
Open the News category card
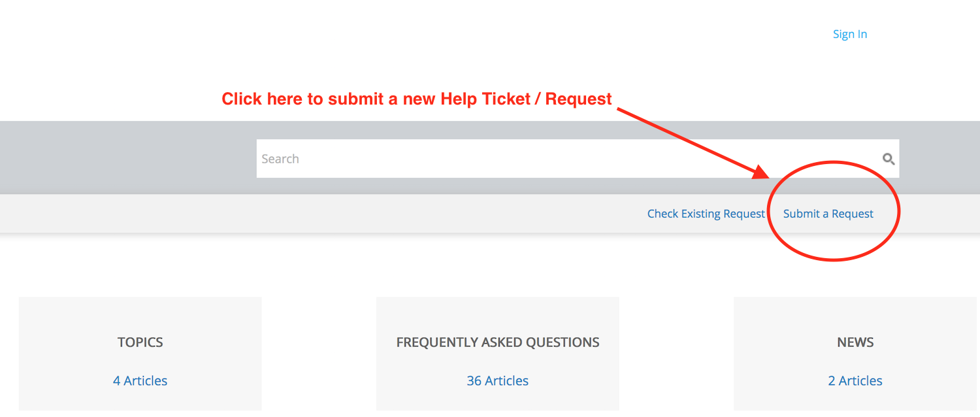coord(855,342)
